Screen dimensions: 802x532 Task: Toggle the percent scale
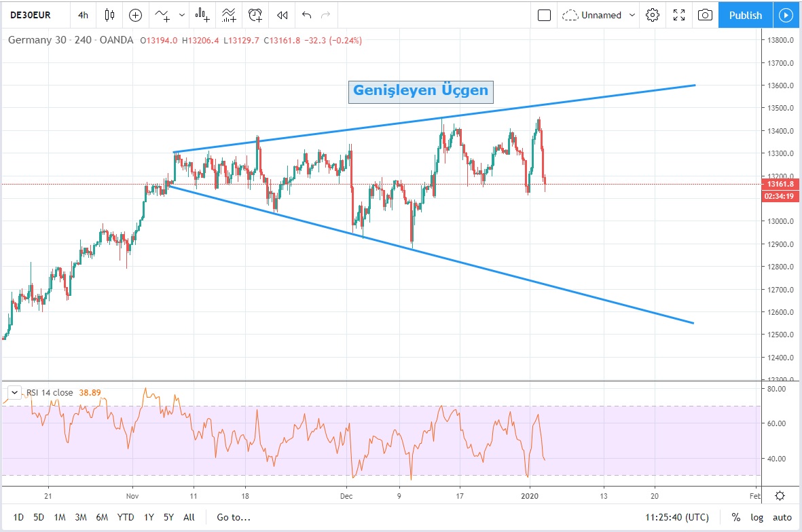click(736, 517)
